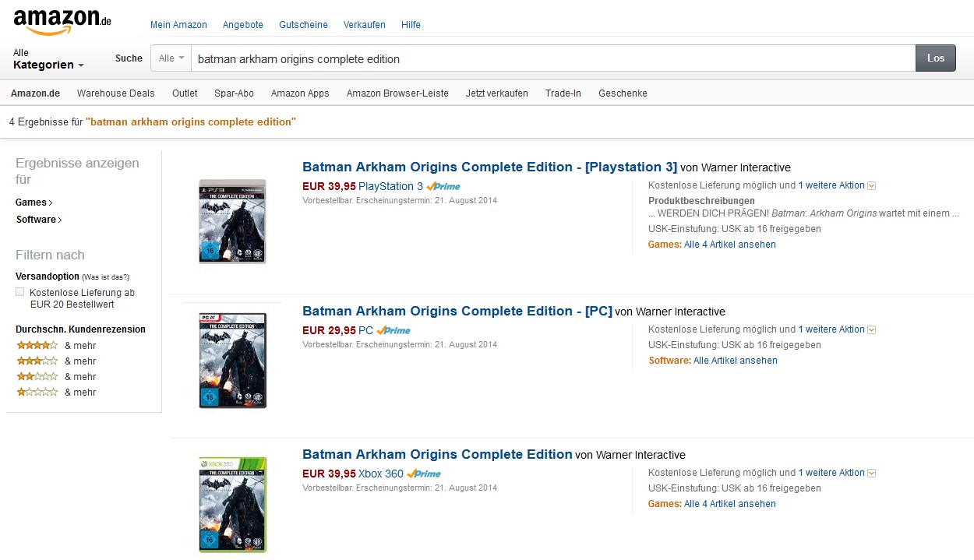Click the EUR 29,95 PC price
Image resolution: width=974 pixels, height=560 pixels.
click(329, 330)
